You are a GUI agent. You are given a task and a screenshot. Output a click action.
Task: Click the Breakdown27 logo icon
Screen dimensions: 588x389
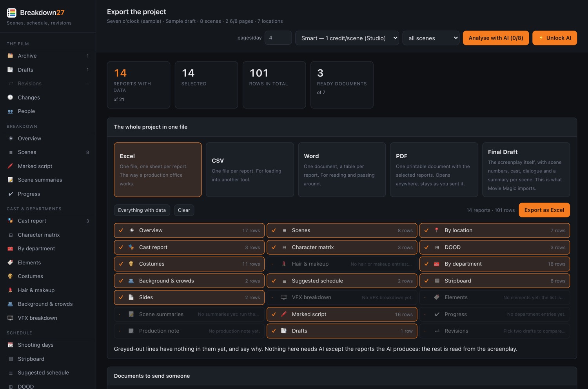(x=12, y=13)
